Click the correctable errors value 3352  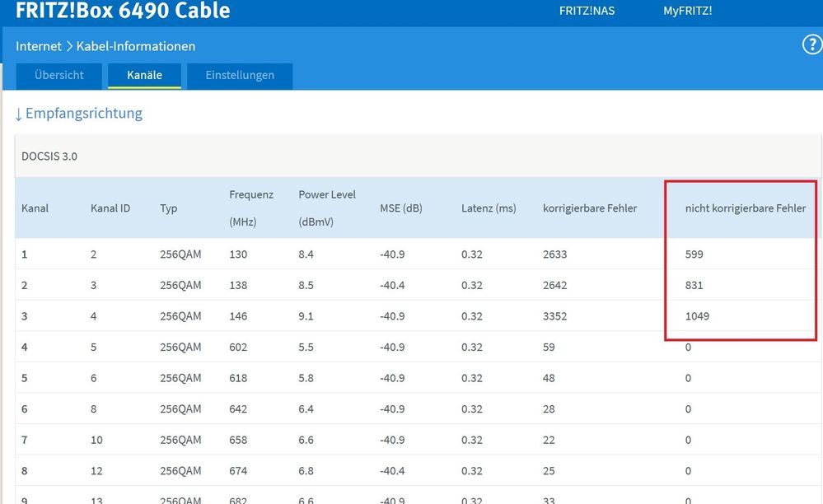(554, 316)
